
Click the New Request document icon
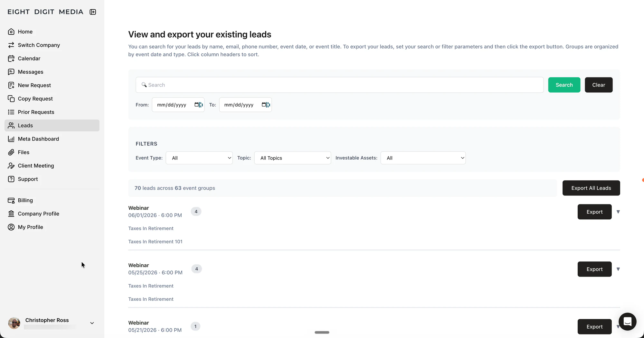(x=11, y=85)
